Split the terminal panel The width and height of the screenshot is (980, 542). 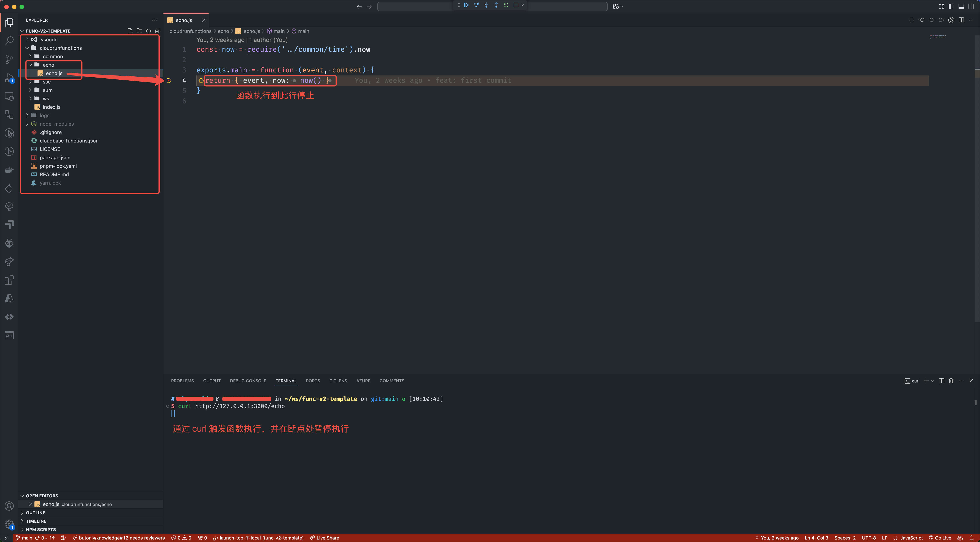[941, 381]
